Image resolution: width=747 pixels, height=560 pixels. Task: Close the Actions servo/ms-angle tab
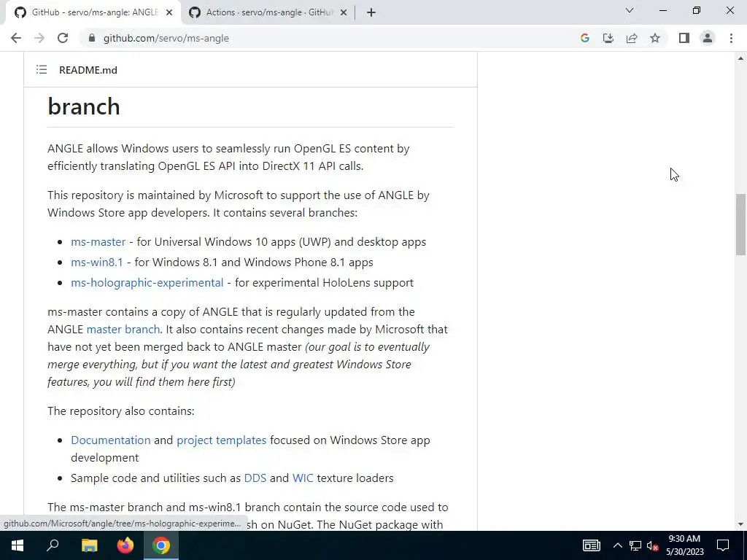(343, 12)
